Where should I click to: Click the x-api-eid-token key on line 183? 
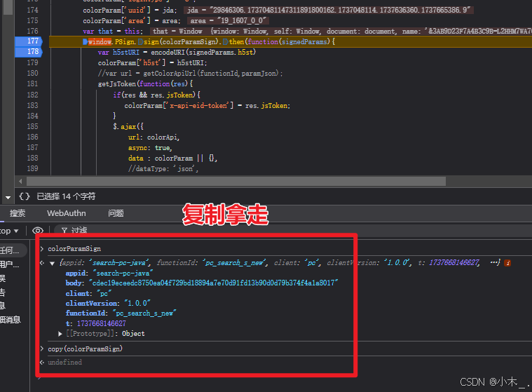tap(198, 106)
